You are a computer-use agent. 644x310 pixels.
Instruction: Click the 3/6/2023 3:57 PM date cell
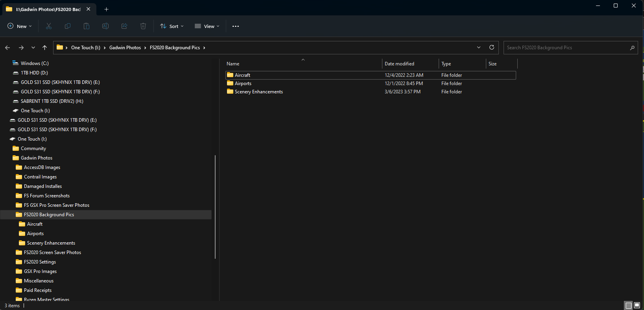[x=402, y=92]
